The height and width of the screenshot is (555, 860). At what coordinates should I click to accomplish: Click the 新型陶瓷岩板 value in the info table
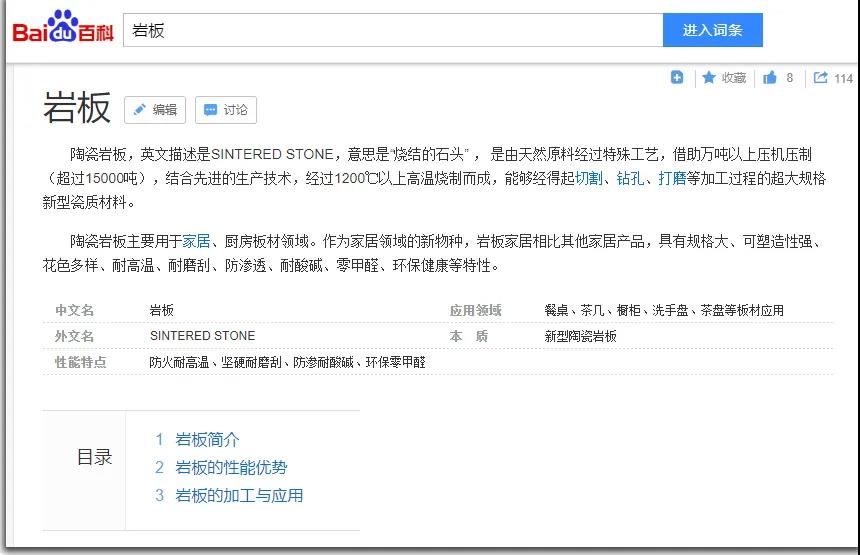point(580,336)
